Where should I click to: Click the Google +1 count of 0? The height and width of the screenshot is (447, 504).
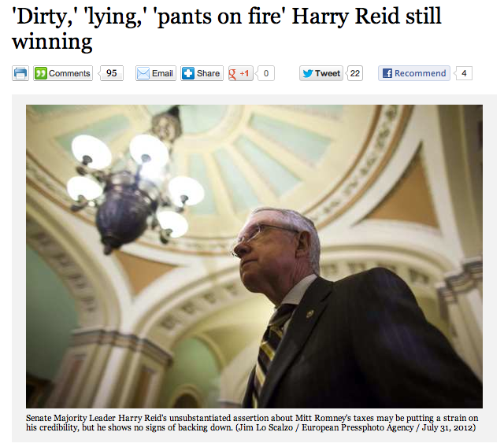[x=265, y=73]
